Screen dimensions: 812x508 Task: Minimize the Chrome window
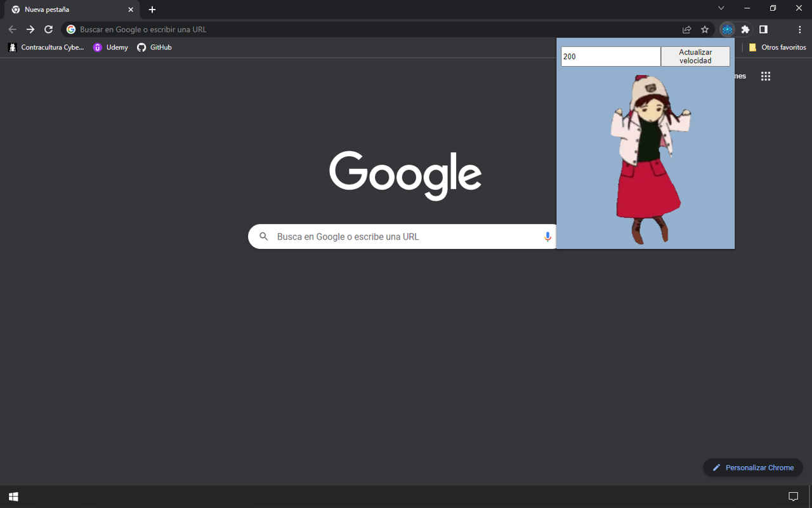(x=747, y=8)
